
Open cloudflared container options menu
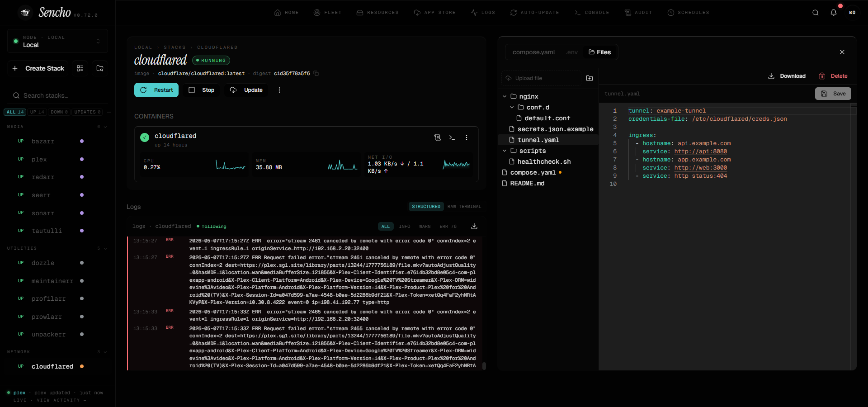tap(467, 137)
